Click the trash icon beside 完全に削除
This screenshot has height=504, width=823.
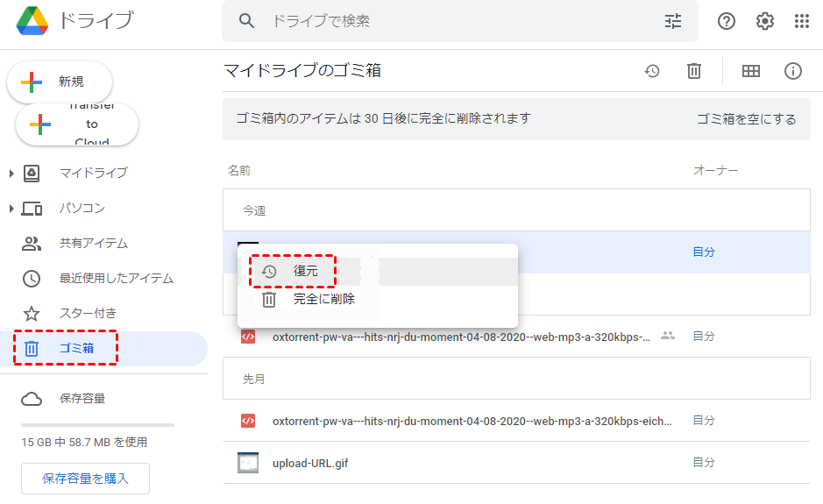[x=269, y=299]
